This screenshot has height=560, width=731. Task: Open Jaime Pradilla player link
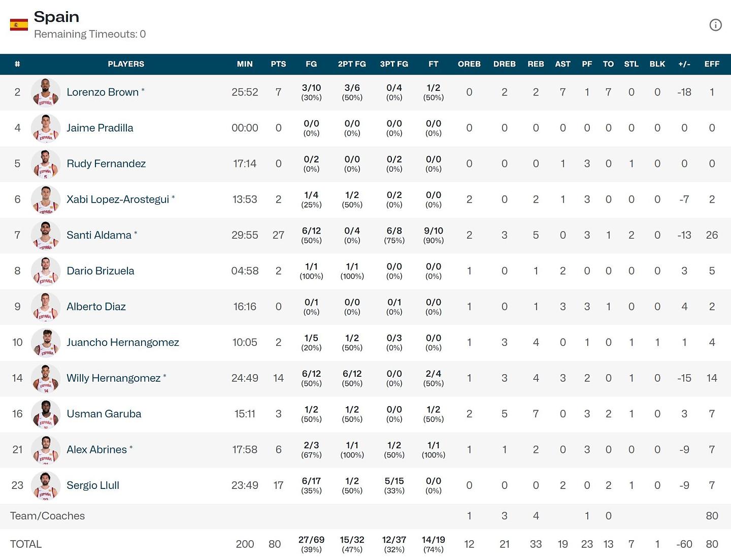[x=100, y=128]
